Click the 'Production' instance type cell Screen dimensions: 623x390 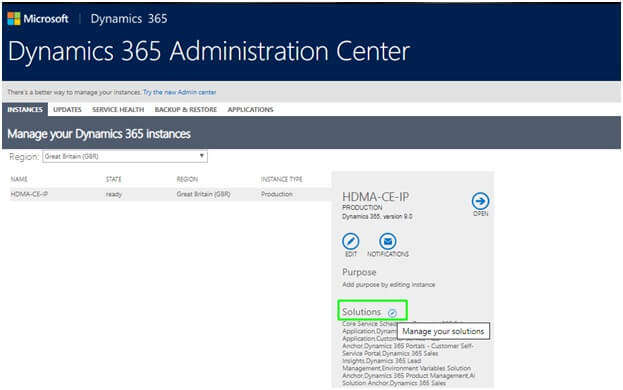277,194
